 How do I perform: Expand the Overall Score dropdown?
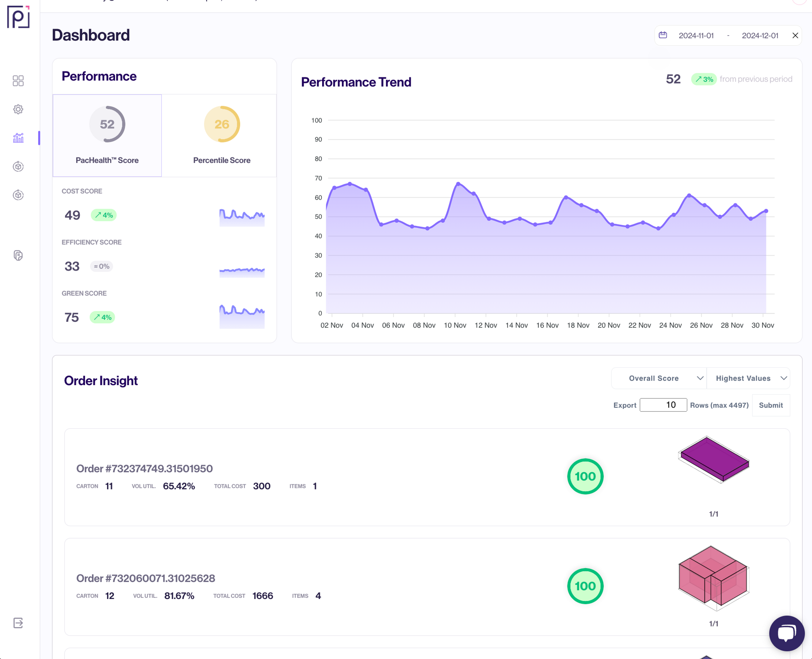click(x=659, y=378)
